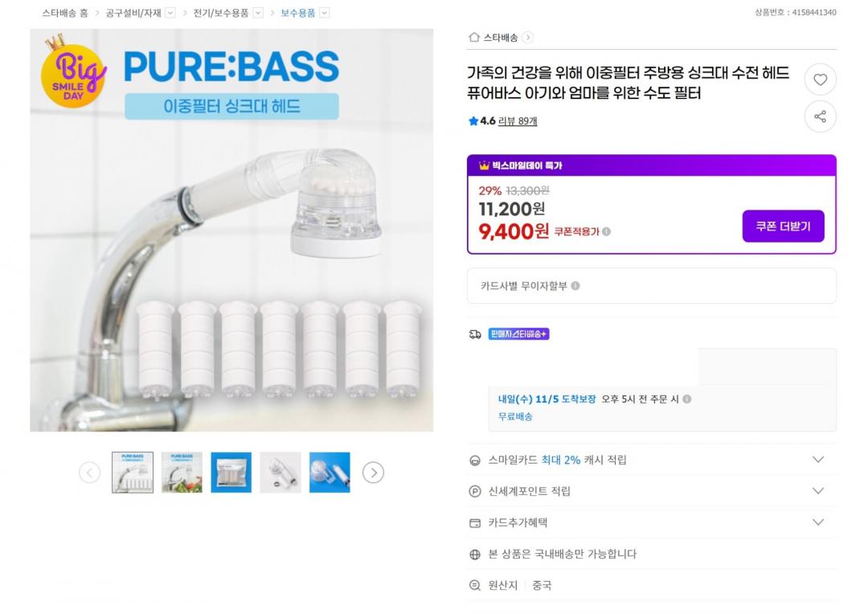
Task: Click info icon next to 카드사별 무이자할부
Action: pyautogui.click(x=575, y=286)
